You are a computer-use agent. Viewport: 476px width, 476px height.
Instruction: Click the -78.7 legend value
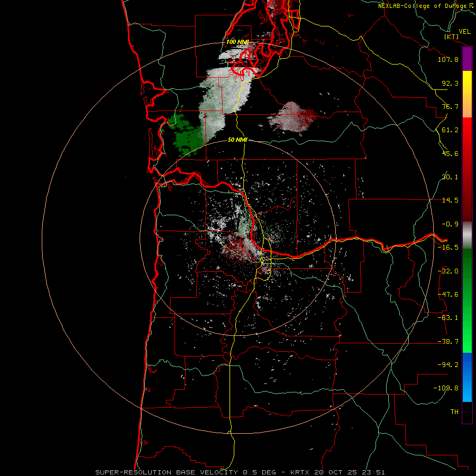click(x=448, y=342)
